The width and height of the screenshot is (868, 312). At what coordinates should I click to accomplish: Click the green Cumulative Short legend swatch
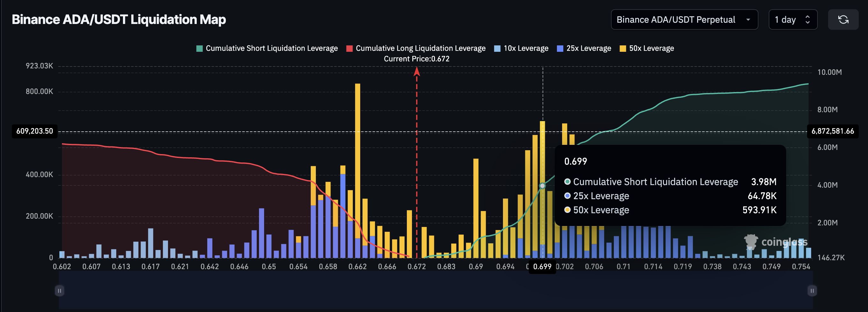pos(200,49)
